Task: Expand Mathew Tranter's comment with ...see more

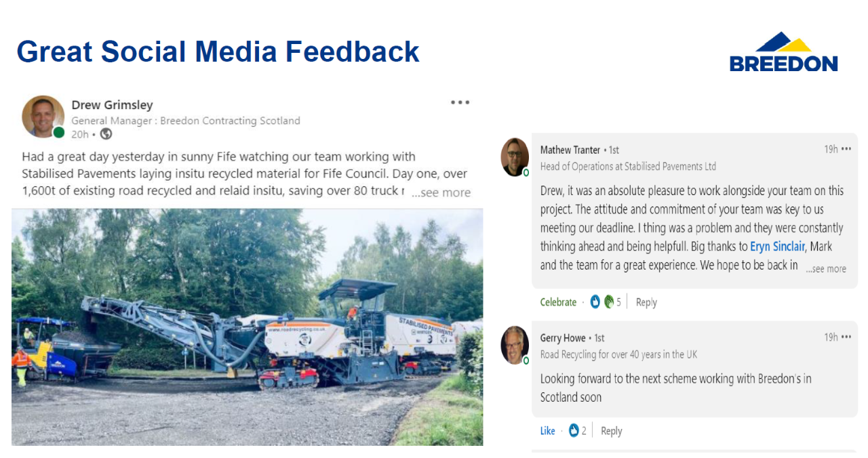Action: pyautogui.click(x=826, y=269)
